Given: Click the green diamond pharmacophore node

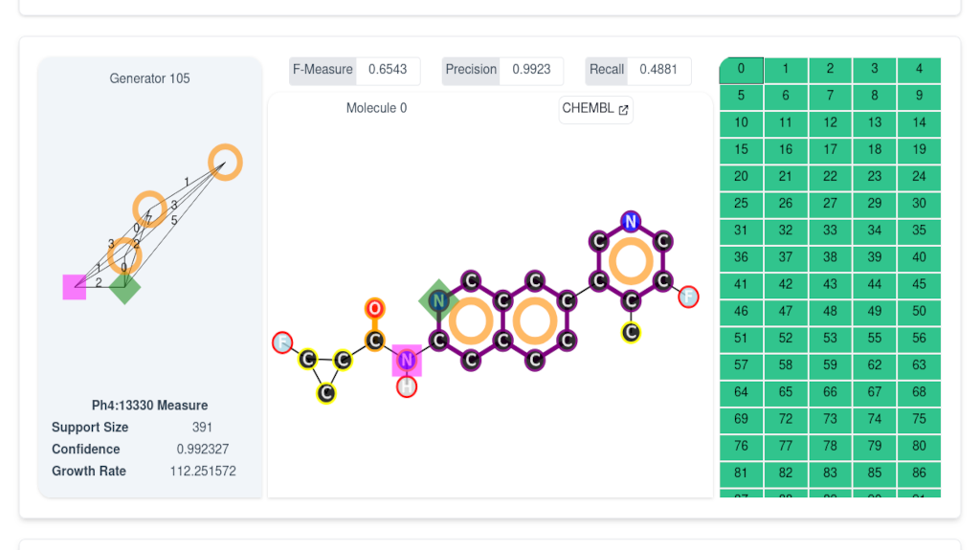Looking at the screenshot, I should point(124,286).
